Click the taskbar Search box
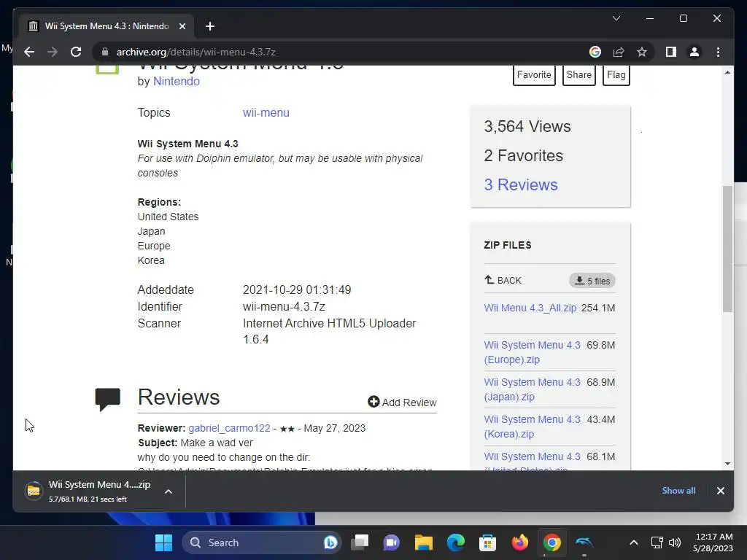The height and width of the screenshot is (560, 747). click(261, 542)
